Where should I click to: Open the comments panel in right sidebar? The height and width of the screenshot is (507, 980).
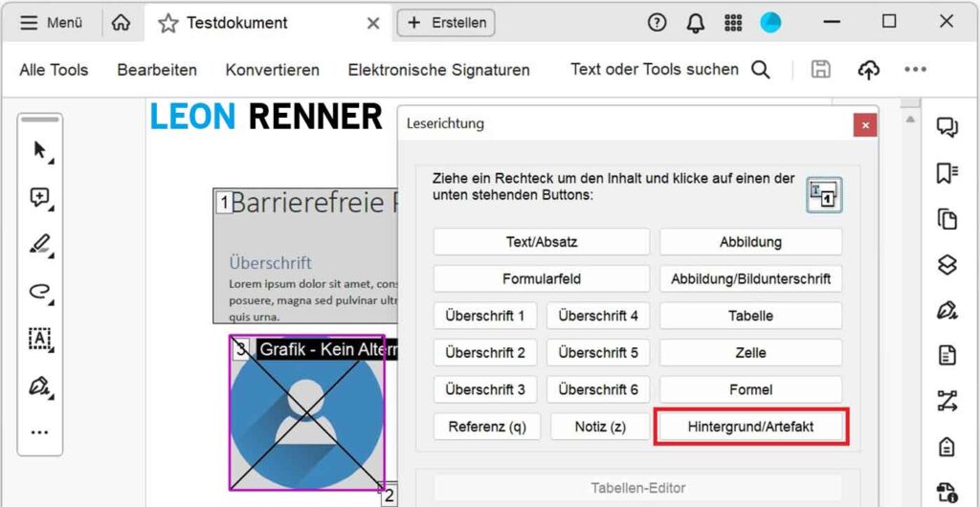947,127
